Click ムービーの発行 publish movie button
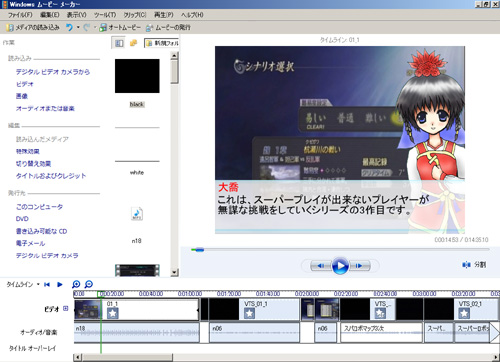The image size is (500, 362). click(x=168, y=28)
